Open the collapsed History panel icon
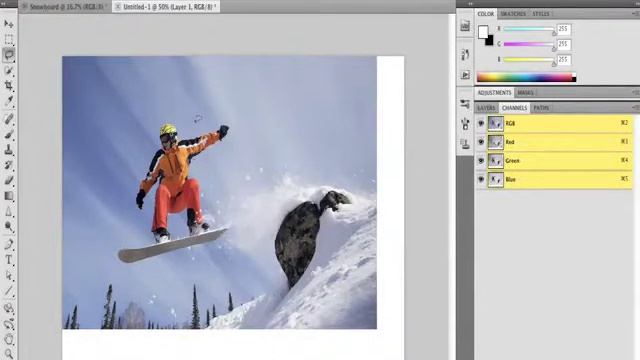Viewport: 640px width, 360px height. click(465, 54)
